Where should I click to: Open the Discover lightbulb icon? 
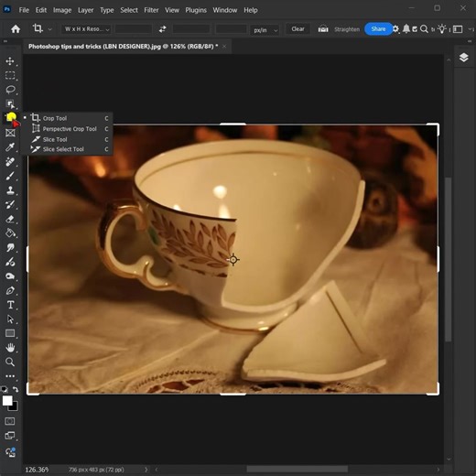(x=442, y=29)
